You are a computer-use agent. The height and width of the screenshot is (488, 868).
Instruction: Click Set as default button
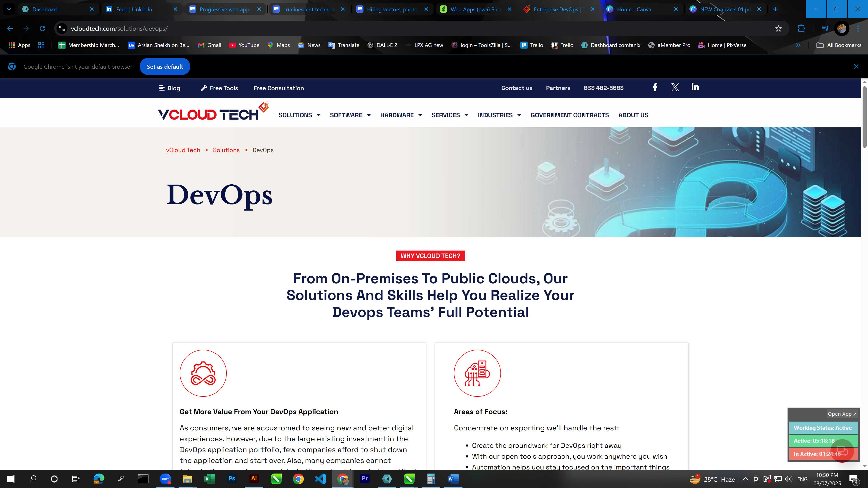[x=165, y=67]
